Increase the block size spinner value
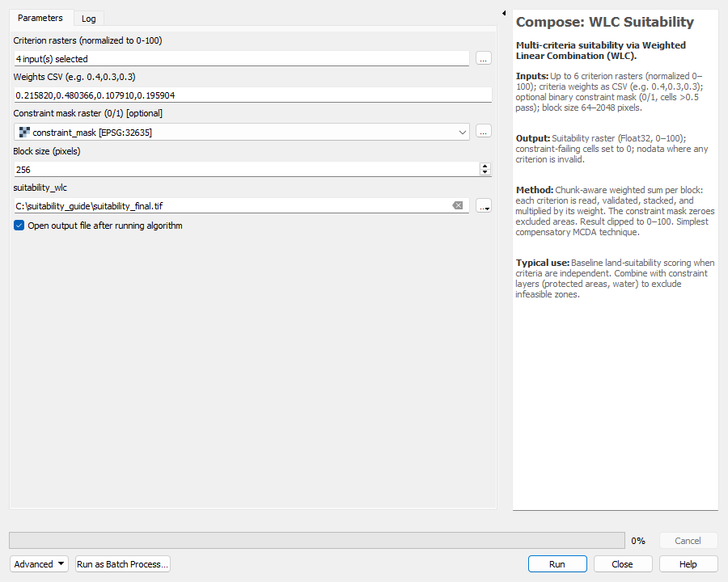Screen dimensions: 728x582 pos(485,167)
